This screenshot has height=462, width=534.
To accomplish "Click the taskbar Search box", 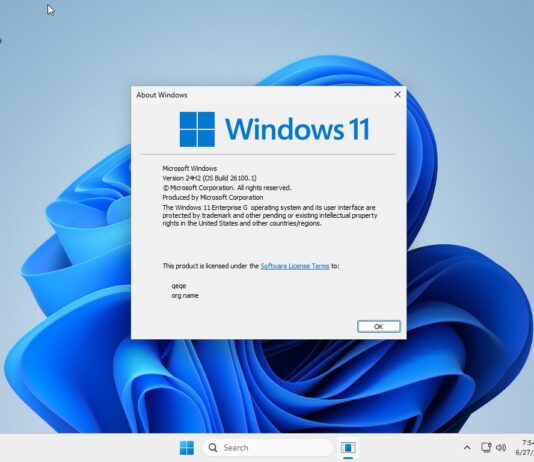I will click(x=267, y=447).
